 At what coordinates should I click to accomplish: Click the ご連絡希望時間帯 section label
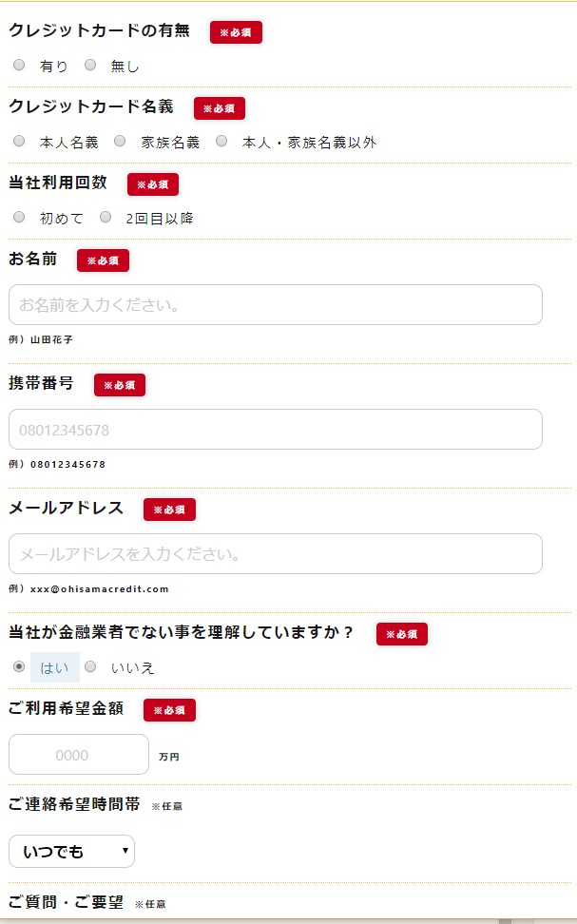tap(74, 804)
